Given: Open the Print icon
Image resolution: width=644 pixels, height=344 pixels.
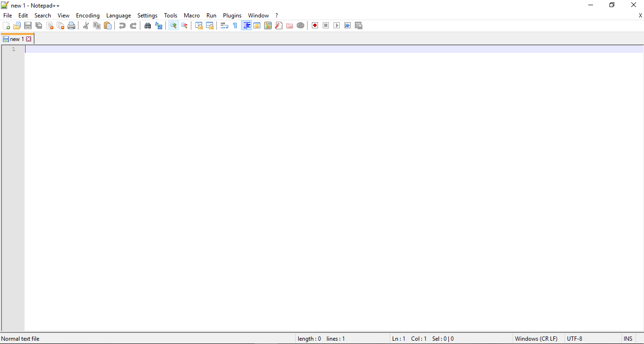Looking at the screenshot, I should (71, 25).
